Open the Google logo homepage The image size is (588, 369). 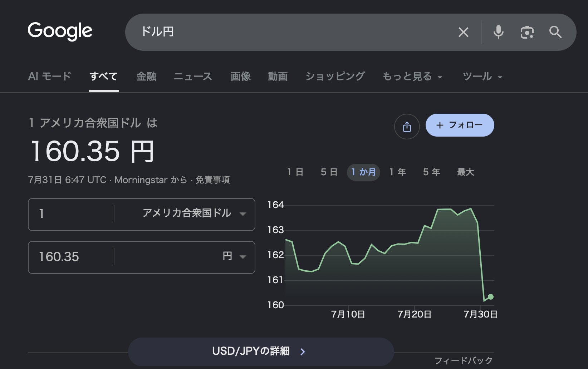coord(60,31)
